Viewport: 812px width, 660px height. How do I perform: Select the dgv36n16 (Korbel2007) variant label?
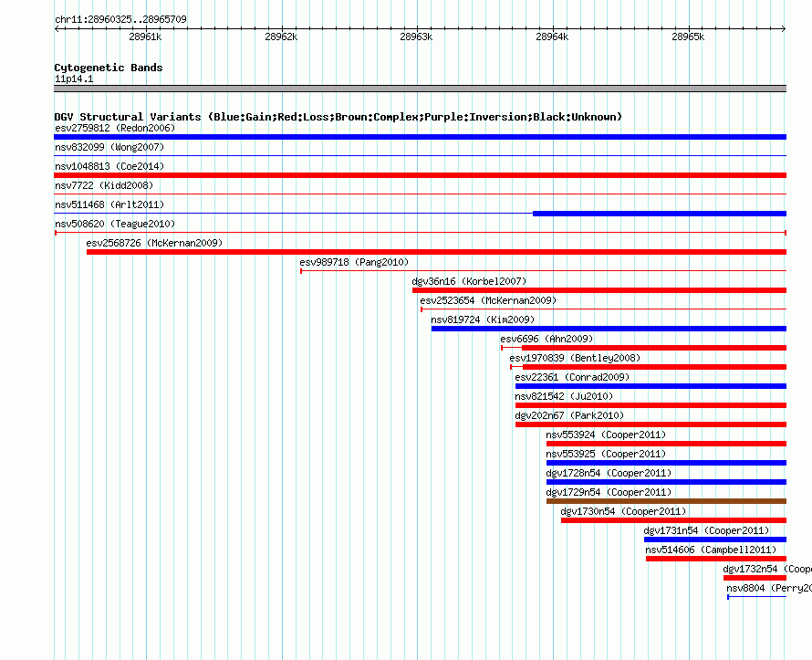[469, 281]
